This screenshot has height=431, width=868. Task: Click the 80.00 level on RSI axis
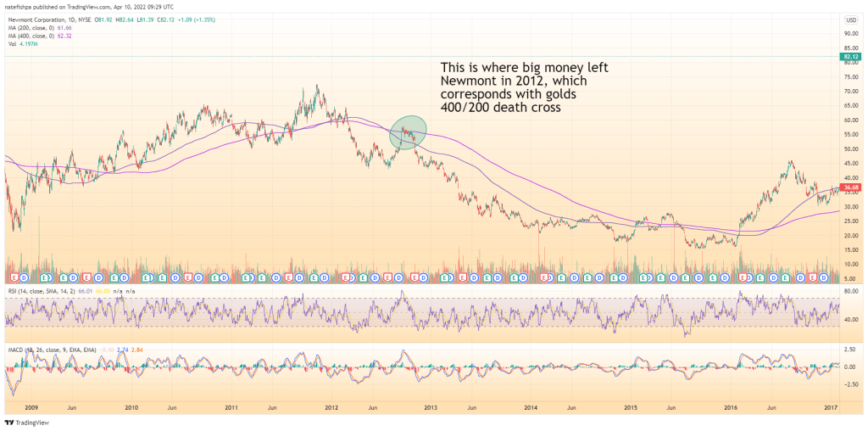(x=849, y=291)
